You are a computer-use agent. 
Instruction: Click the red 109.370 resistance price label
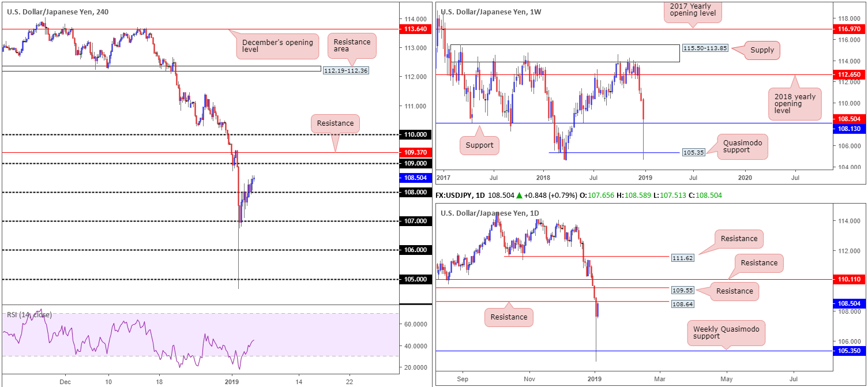pos(416,153)
